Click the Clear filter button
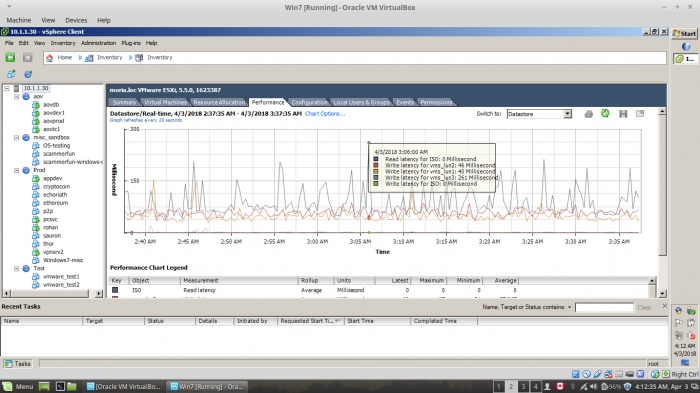This screenshot has width=700, height=393. click(x=644, y=307)
